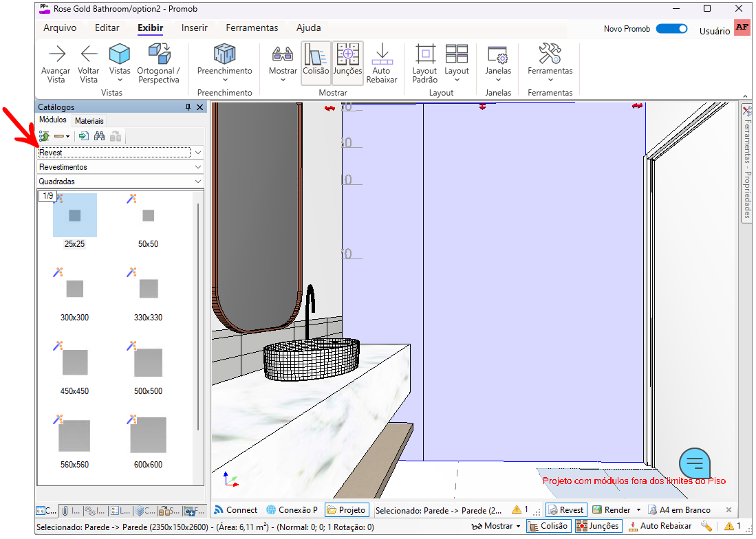Click the Connect RSS tab
The height and width of the screenshot is (539, 756).
point(236,510)
